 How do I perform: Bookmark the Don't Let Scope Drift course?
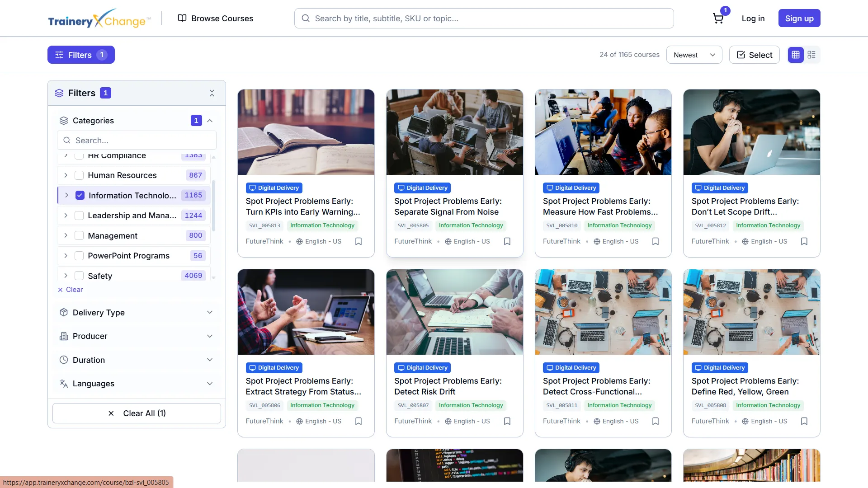pos(804,241)
